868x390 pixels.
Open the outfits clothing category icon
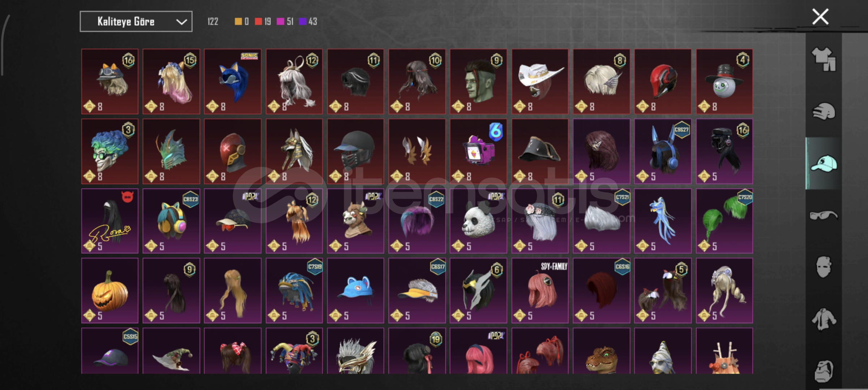[x=824, y=59]
